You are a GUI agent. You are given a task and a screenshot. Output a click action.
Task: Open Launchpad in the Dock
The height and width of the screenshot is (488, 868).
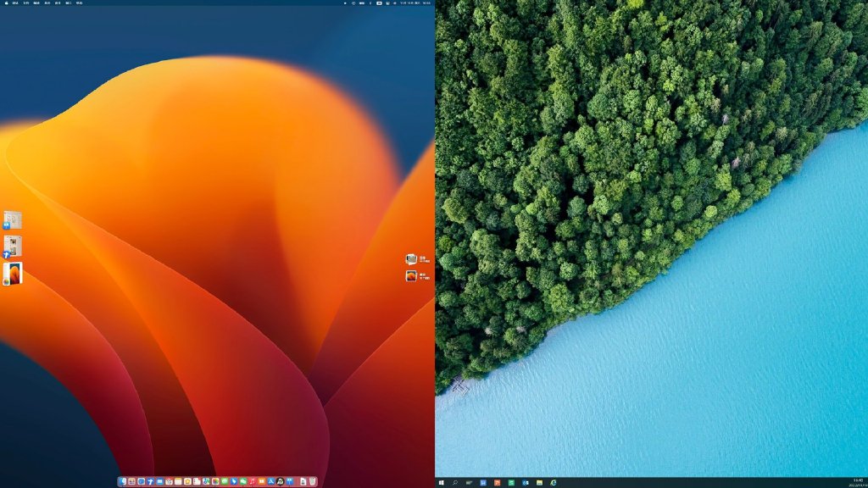coord(131,481)
